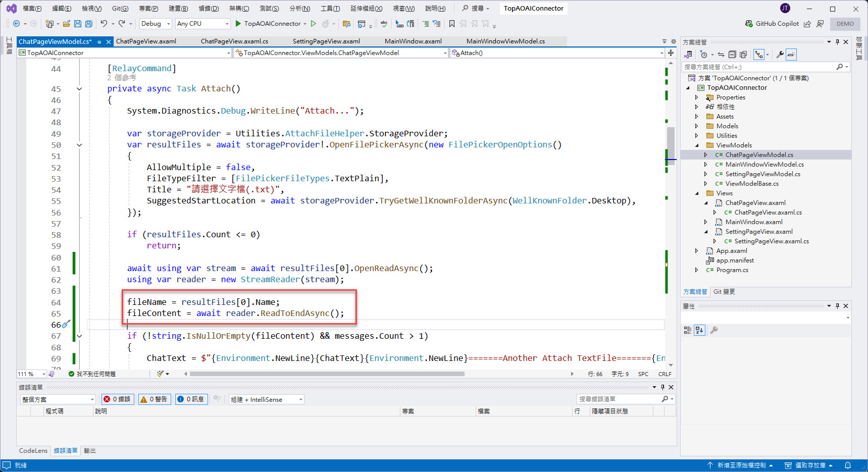Click Solution Explorer pending changes filter clock icon

[x=704, y=55]
